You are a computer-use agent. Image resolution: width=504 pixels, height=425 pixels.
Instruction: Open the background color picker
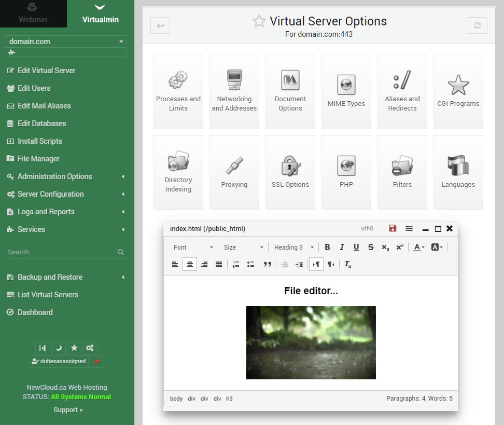(x=437, y=247)
